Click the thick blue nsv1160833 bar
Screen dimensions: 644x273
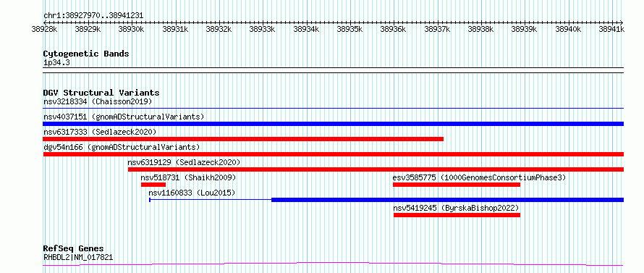coord(448,200)
